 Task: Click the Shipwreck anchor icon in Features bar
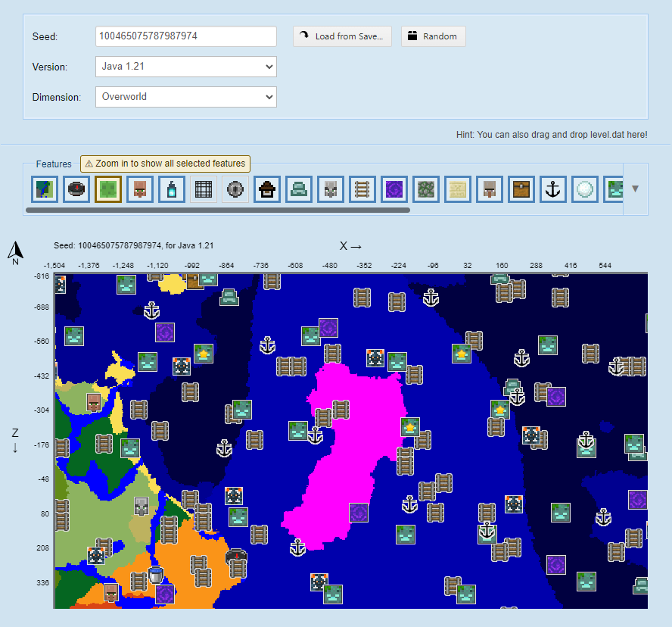pos(552,189)
